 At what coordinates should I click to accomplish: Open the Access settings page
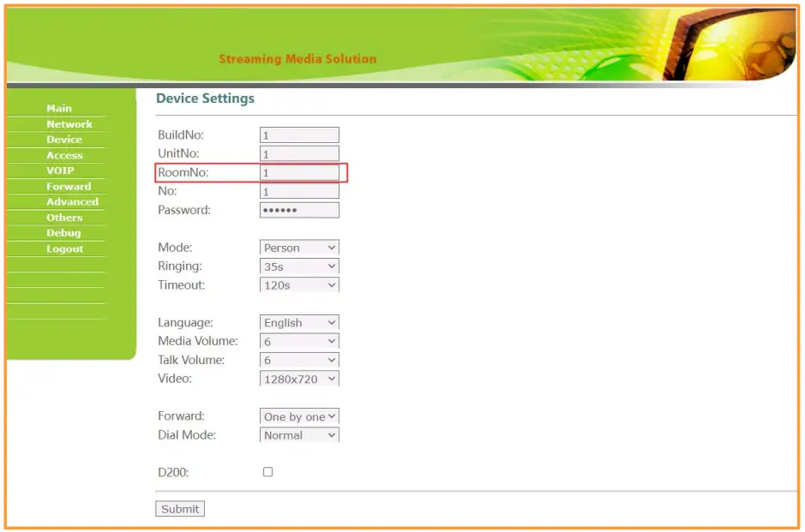pos(63,155)
